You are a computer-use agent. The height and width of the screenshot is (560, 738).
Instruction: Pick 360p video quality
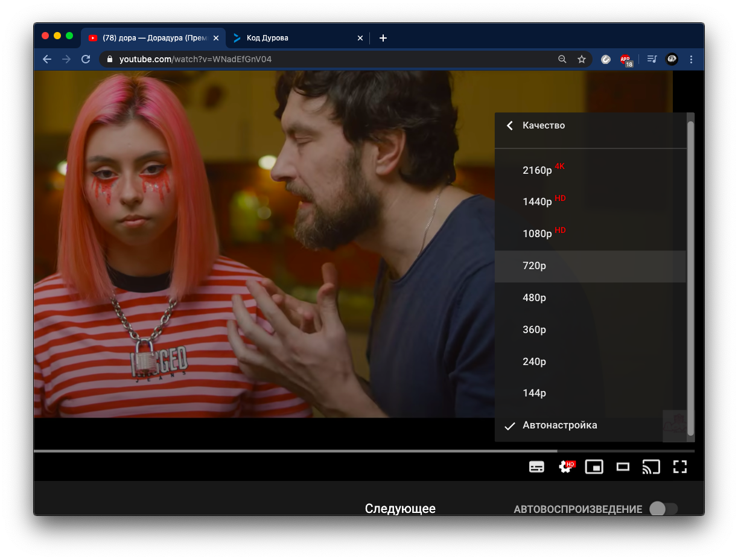pos(590,330)
